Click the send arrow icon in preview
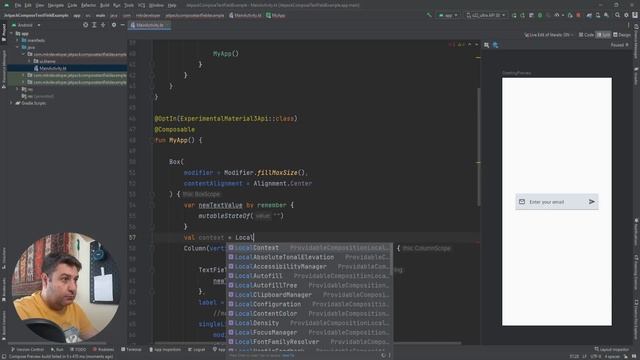This screenshot has width=640, height=360. point(591,202)
